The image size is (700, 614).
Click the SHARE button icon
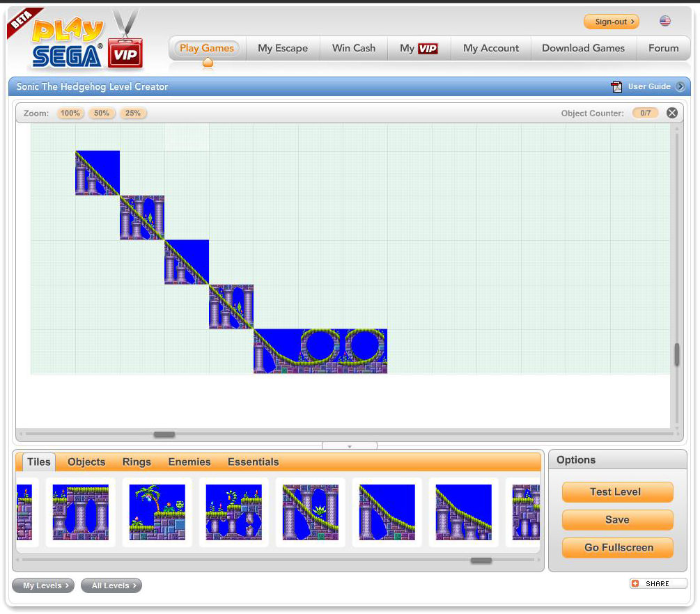(635, 583)
